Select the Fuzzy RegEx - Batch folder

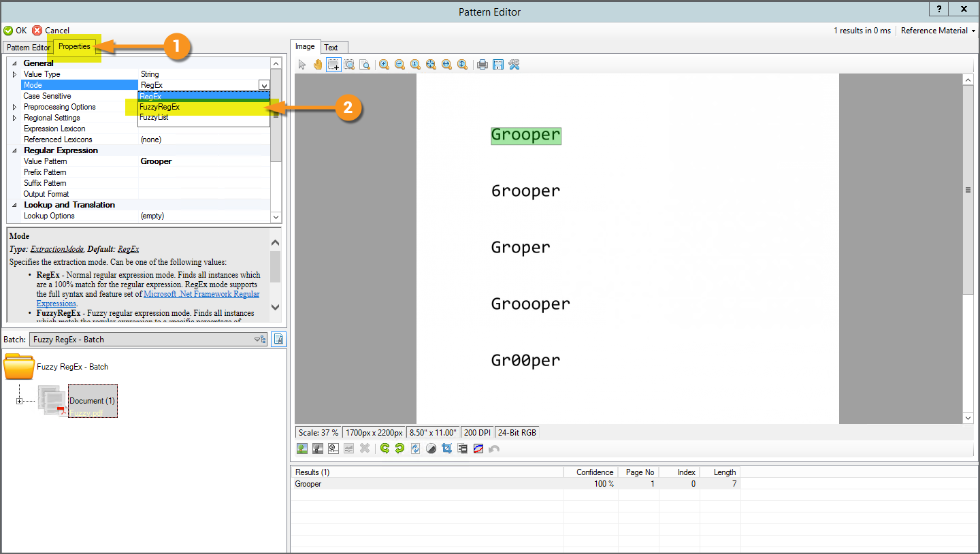click(x=56, y=366)
